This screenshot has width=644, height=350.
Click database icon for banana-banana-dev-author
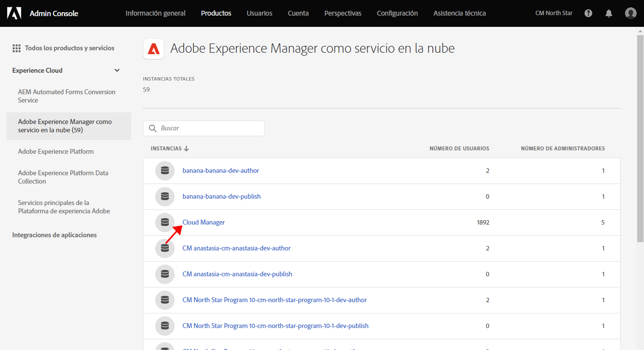[x=165, y=171]
